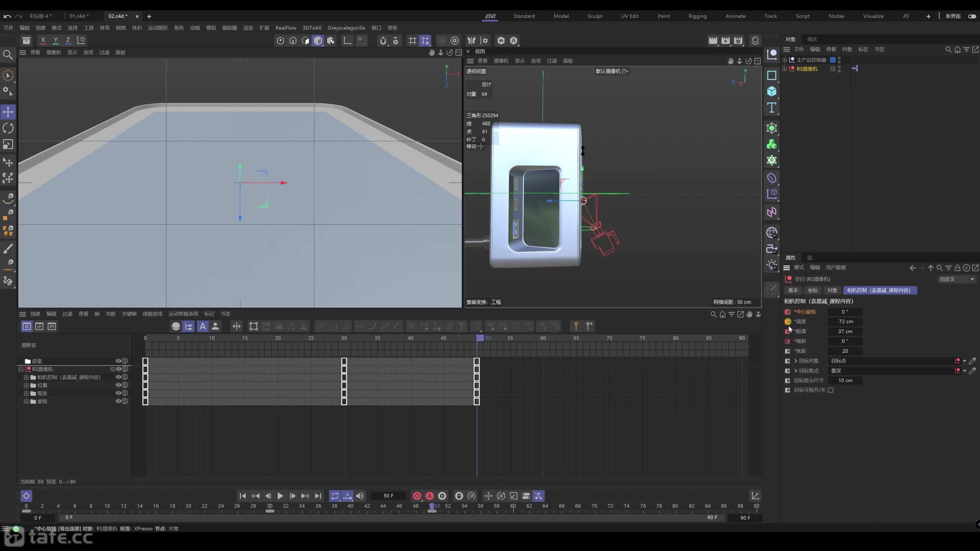Select the 坐标 attribute tab
This screenshot has width=980, height=551.
(812, 290)
